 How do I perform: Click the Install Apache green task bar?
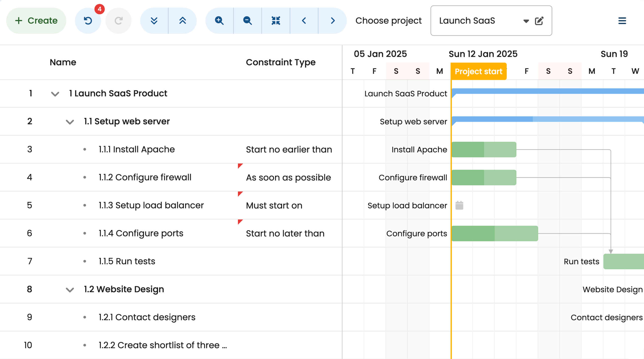coord(484,150)
